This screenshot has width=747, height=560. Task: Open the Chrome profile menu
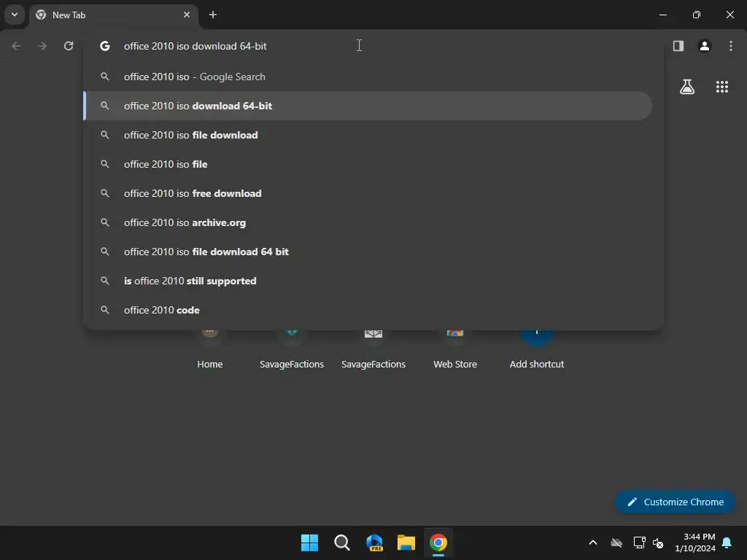[x=705, y=46]
